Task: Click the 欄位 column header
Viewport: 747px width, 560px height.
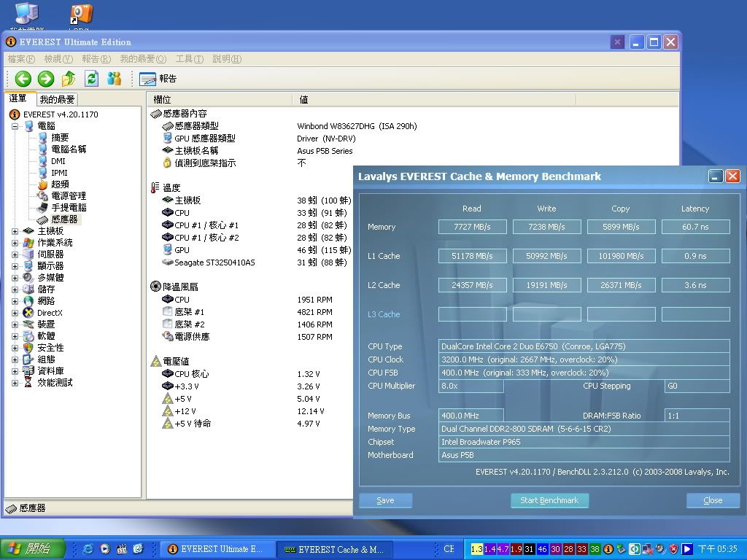Action: point(219,99)
